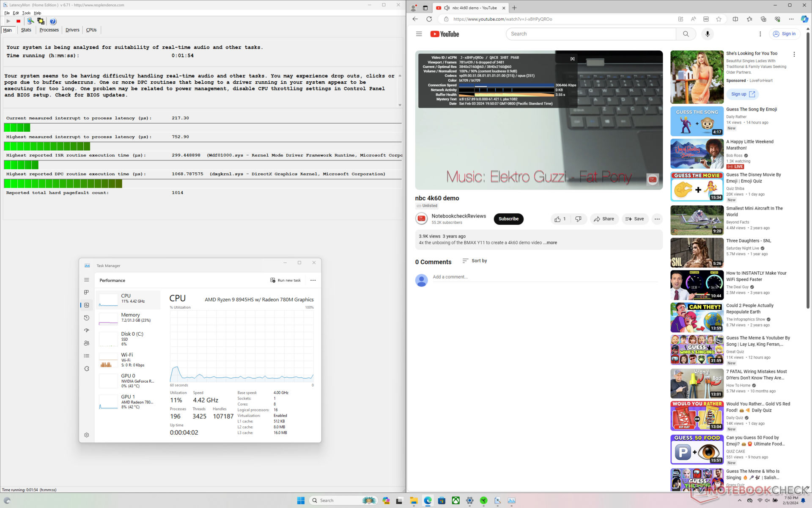The width and height of the screenshot is (812, 508).
Task: Open Task Manager settings gear icon
Action: click(x=87, y=435)
